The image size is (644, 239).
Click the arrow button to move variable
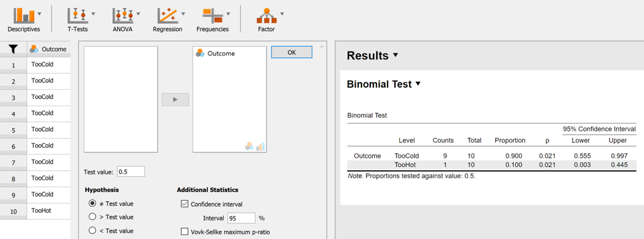[x=175, y=100]
